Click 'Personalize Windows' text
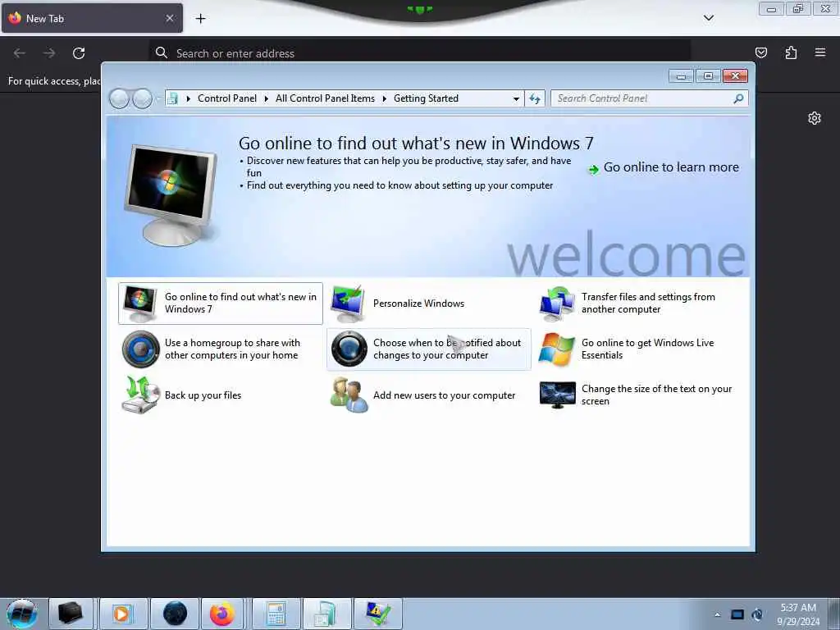The width and height of the screenshot is (840, 630). coord(418,304)
